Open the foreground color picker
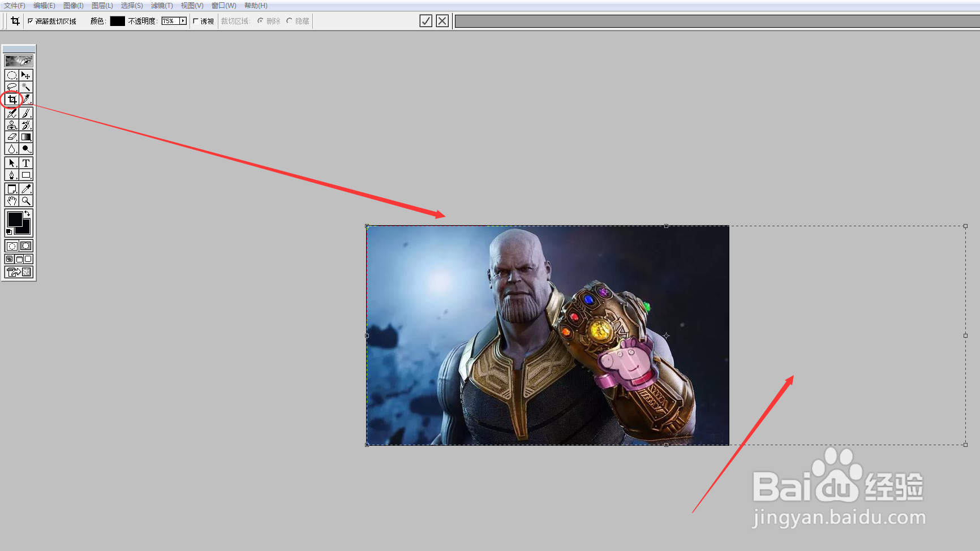The width and height of the screenshot is (980, 551). click(x=15, y=219)
